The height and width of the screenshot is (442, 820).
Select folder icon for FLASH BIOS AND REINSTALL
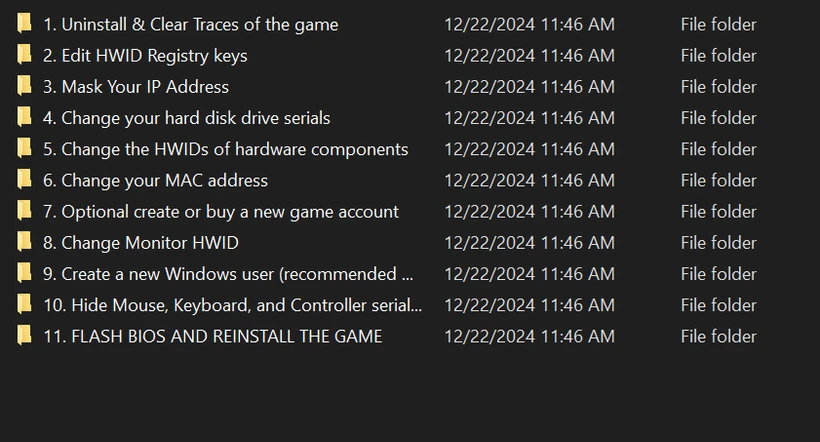click(24, 336)
